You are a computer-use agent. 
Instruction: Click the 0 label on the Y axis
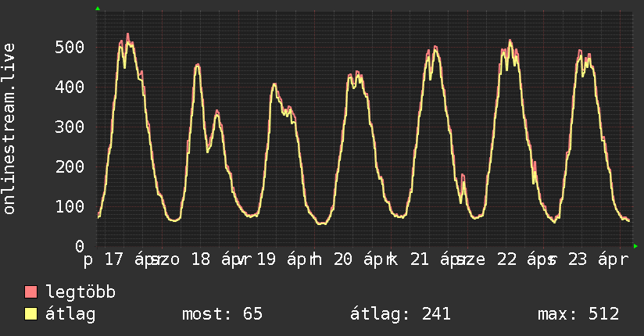(x=79, y=246)
